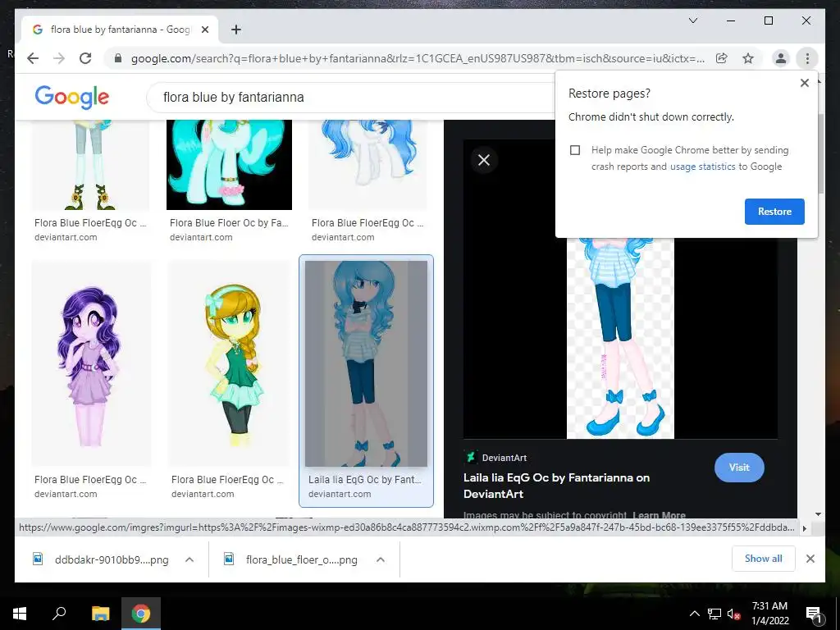Viewport: 840px width, 630px height.
Task: Open a new tab with plus button
Action: coord(236,30)
